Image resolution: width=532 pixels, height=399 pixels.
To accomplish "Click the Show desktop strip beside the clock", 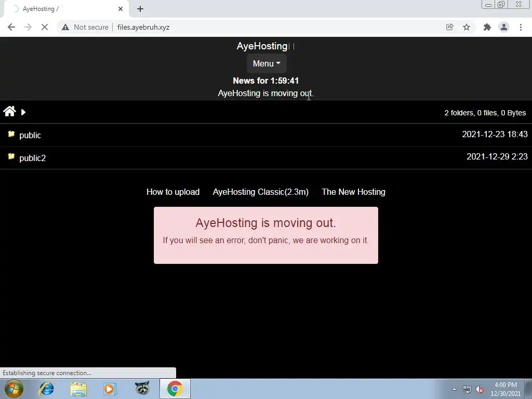I will (528, 389).
